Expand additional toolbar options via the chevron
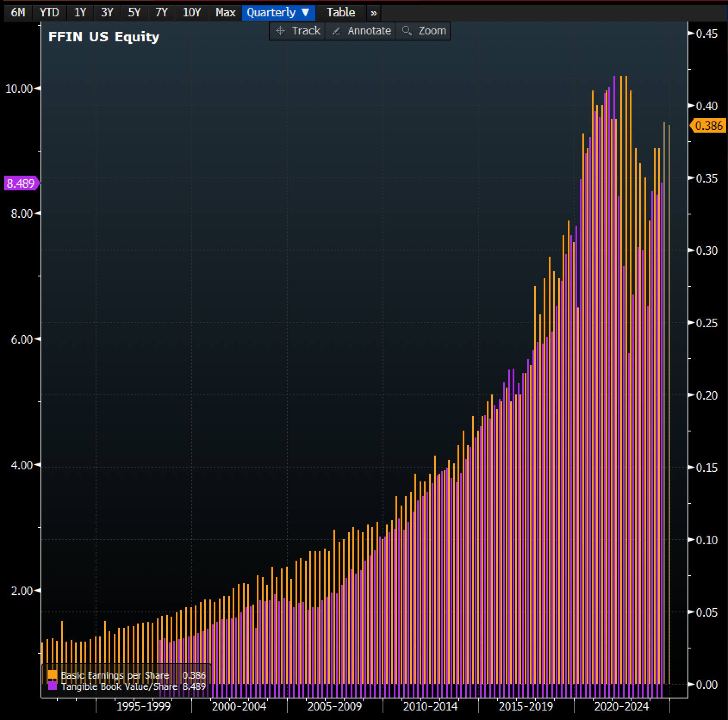 pos(373,13)
